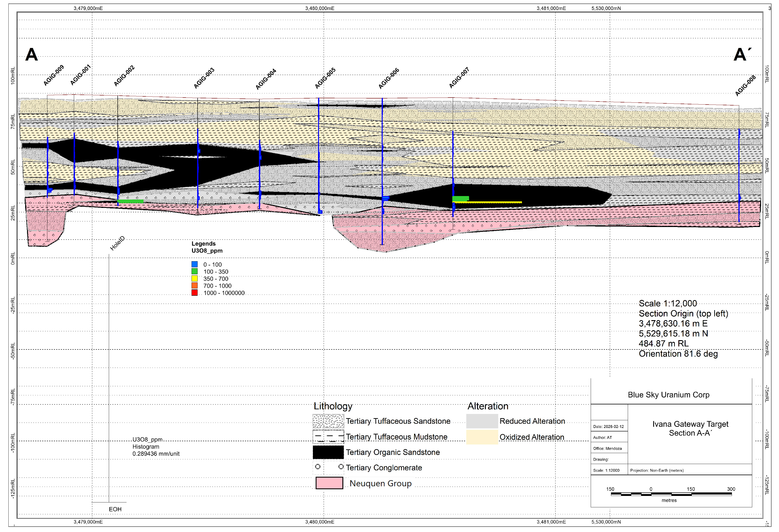
Task: Click the Blue Sky Uranium Corp title
Action: pyautogui.click(x=668, y=395)
